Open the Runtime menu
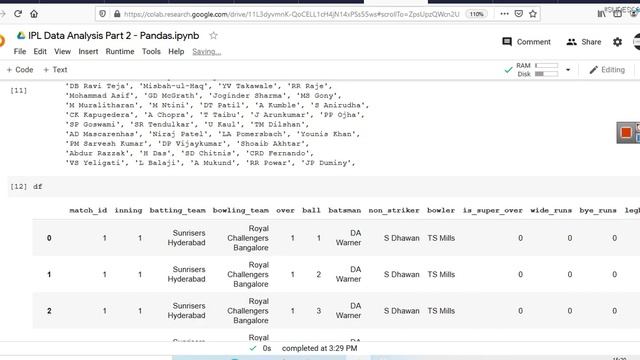 (120, 51)
